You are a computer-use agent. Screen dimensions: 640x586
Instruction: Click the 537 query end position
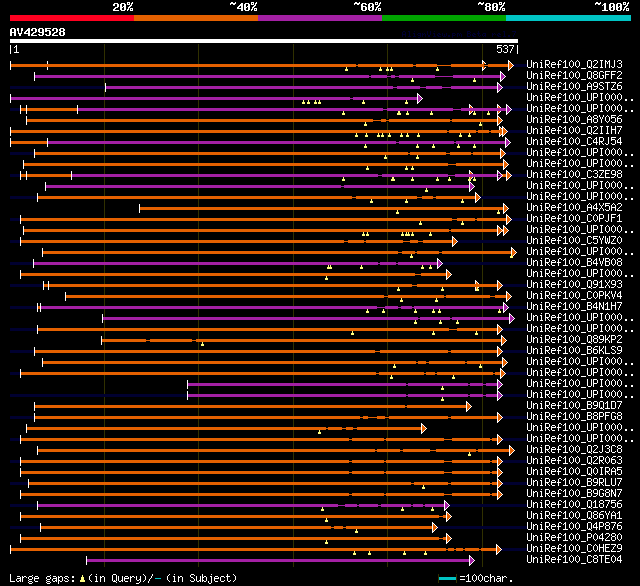505,49
